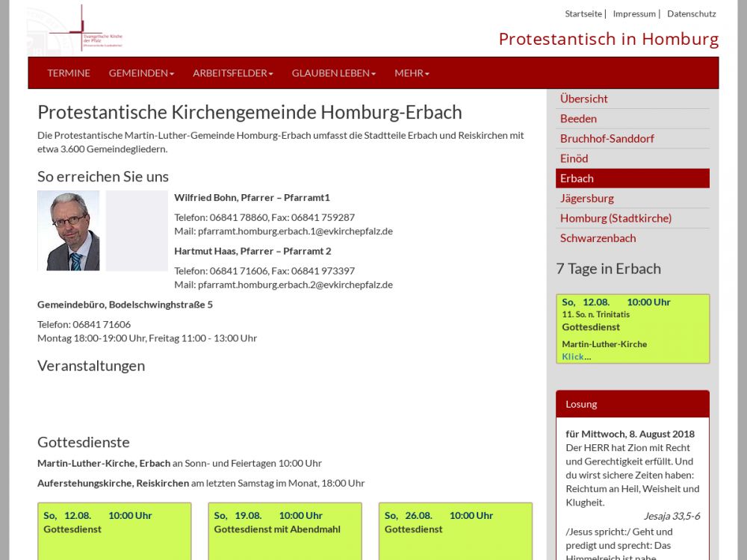Click the Protestantisch in Homburg site title
Screen dimensions: 747x560
click(x=608, y=39)
